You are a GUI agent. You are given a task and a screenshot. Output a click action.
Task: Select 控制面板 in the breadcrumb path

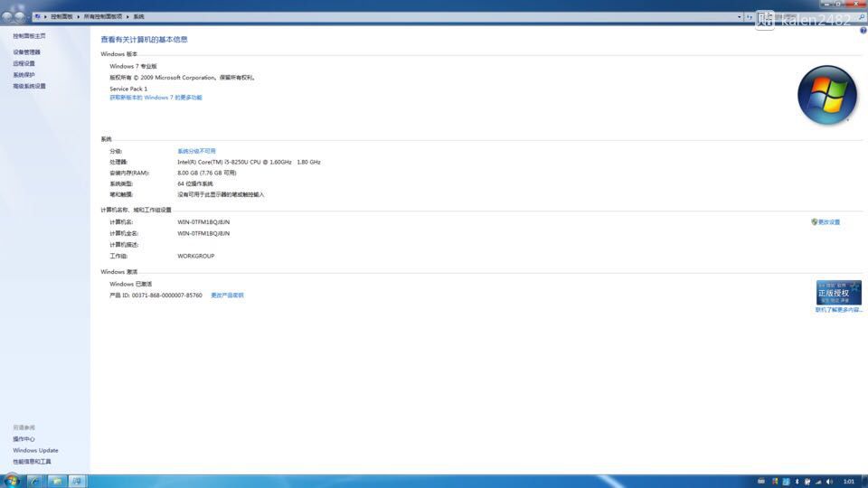click(61, 16)
